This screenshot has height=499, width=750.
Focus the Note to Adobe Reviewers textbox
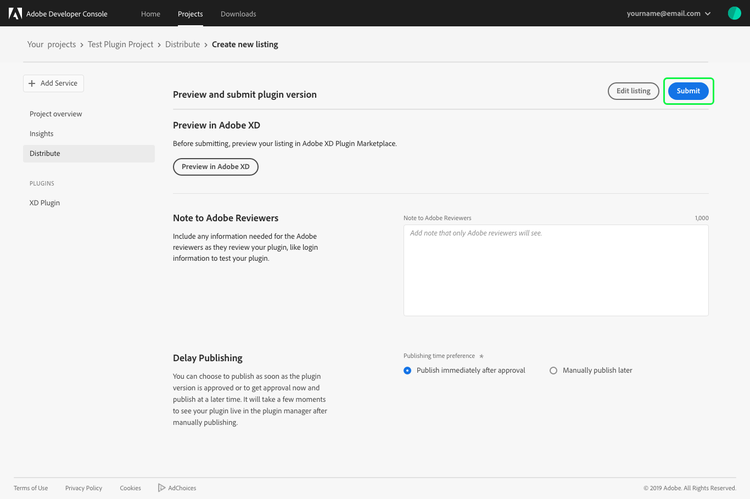(x=556, y=270)
